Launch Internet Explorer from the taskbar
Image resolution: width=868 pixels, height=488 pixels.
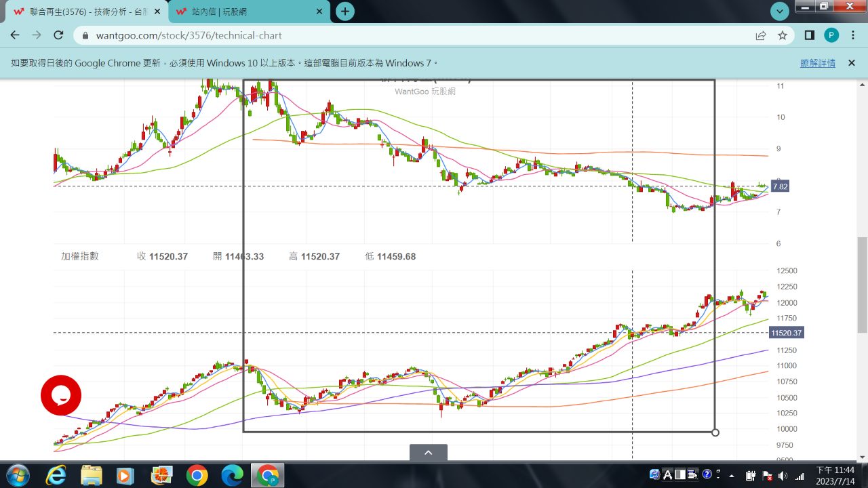[x=56, y=475]
